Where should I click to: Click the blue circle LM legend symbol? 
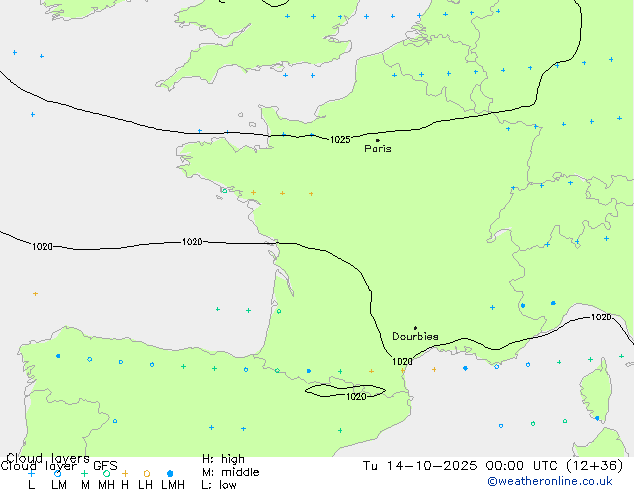[57, 473]
